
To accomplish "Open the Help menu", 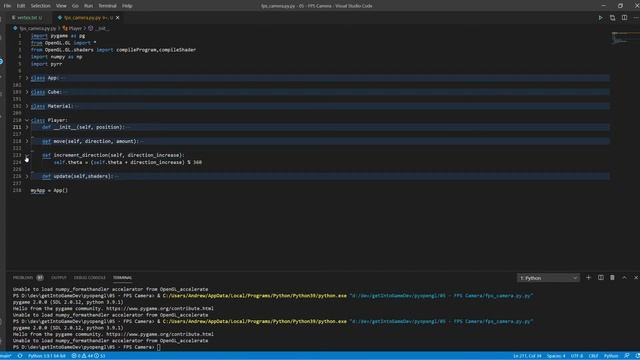I will coord(127,6).
